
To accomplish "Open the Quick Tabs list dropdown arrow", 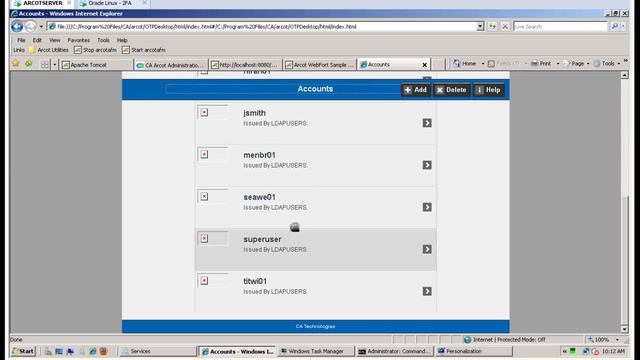I will pos(55,64).
